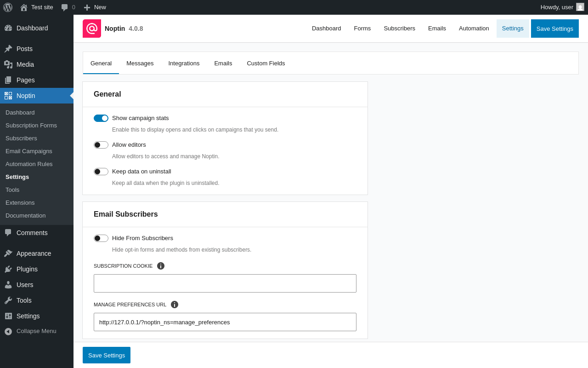Open the comments bubble in admin bar

click(x=68, y=7)
